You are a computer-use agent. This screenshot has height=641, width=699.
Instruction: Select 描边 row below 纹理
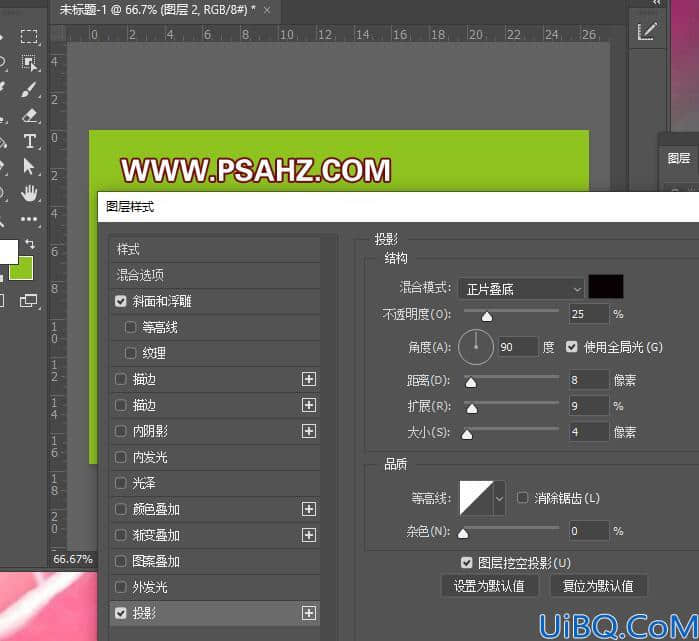click(x=215, y=379)
